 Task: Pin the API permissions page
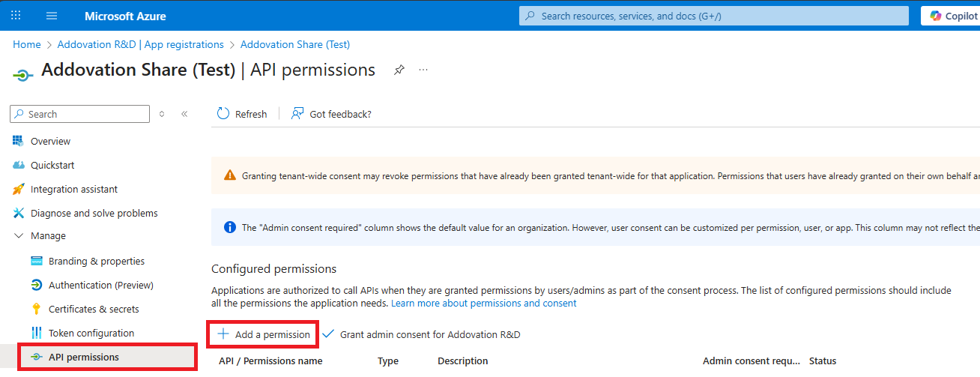click(x=399, y=70)
